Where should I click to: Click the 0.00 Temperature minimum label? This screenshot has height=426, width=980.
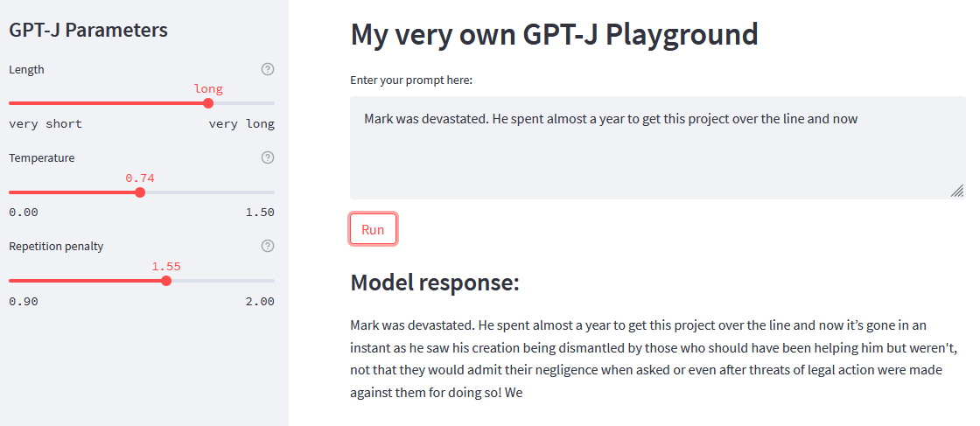(x=24, y=213)
